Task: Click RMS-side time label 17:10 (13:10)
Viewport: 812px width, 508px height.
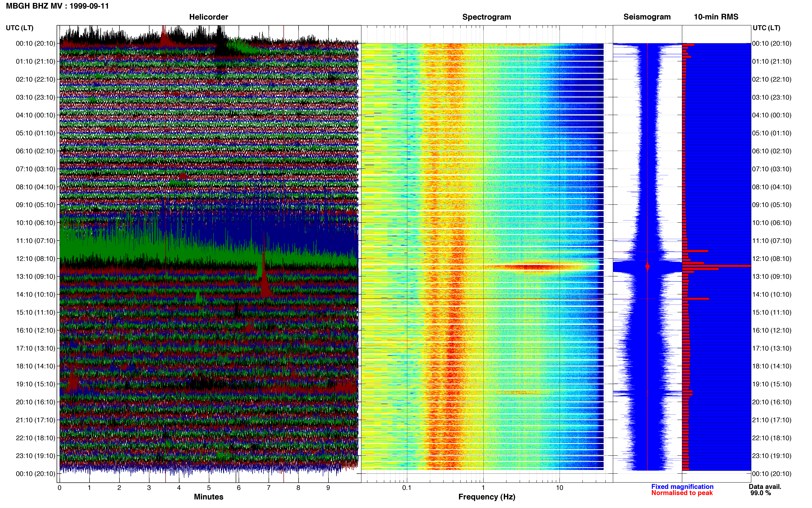Action: (772, 348)
